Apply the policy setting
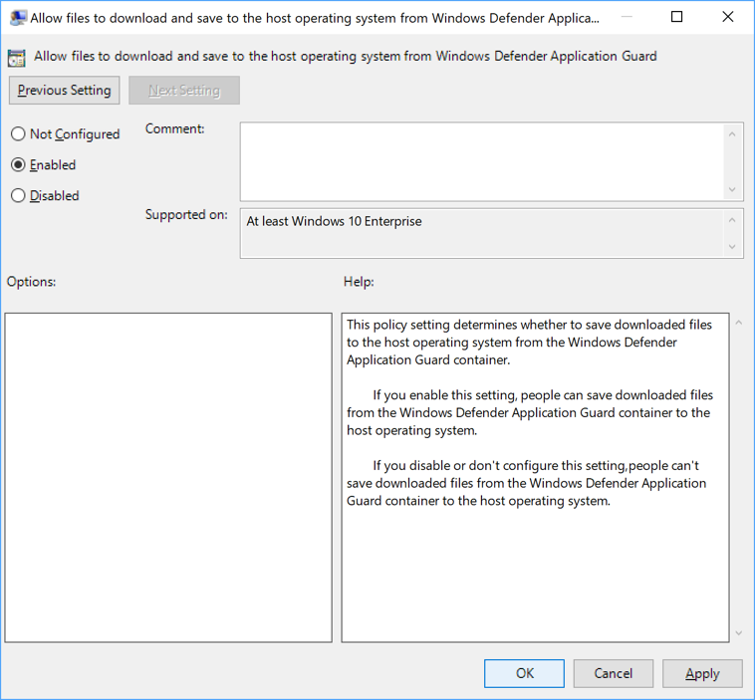The width and height of the screenshot is (755, 700). 702,674
